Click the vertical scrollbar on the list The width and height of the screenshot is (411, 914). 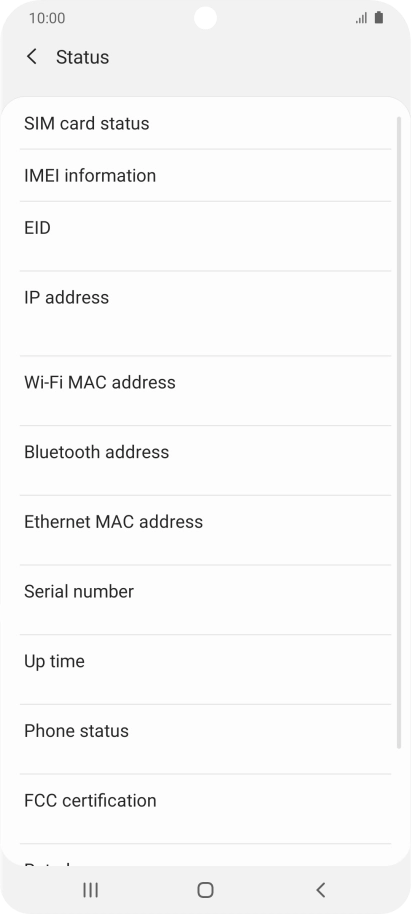click(399, 433)
